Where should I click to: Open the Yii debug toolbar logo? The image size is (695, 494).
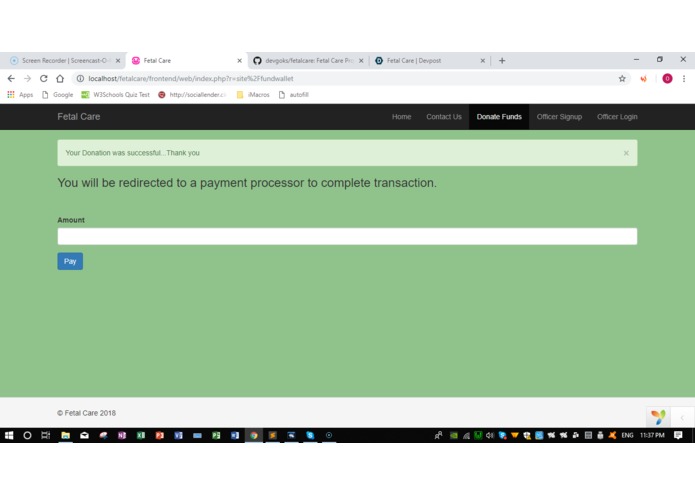658,417
